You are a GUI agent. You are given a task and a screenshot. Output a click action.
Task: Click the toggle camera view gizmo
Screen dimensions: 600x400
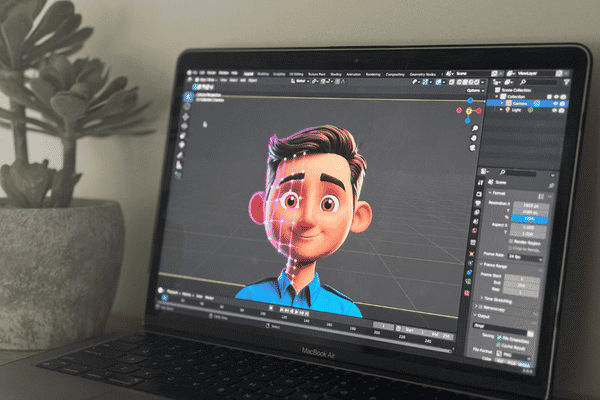pos(473,147)
